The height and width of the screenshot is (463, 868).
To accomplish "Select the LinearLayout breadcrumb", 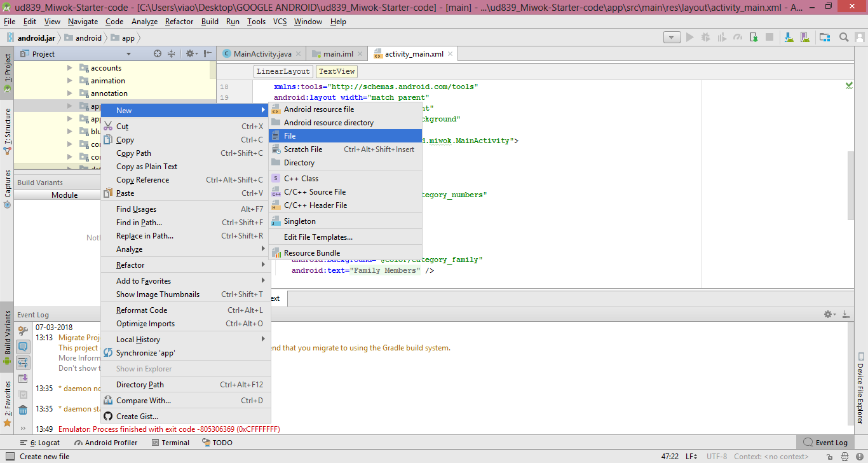I will click(x=283, y=71).
